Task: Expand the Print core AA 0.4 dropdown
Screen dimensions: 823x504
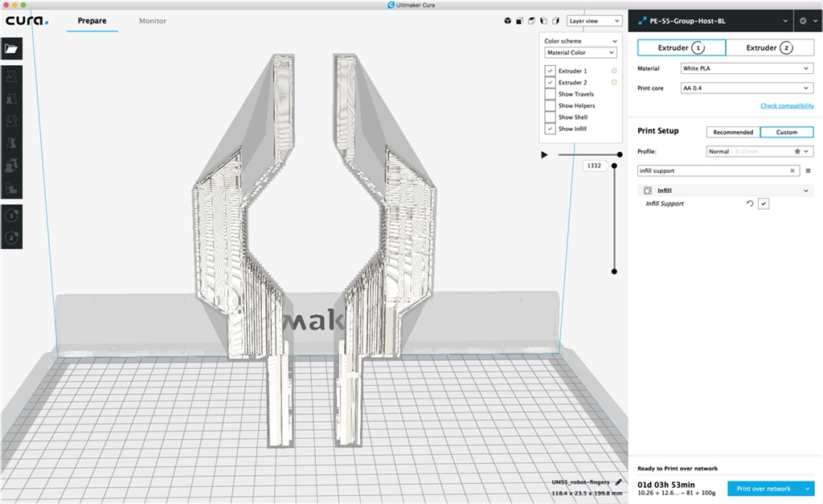Action: (x=747, y=88)
